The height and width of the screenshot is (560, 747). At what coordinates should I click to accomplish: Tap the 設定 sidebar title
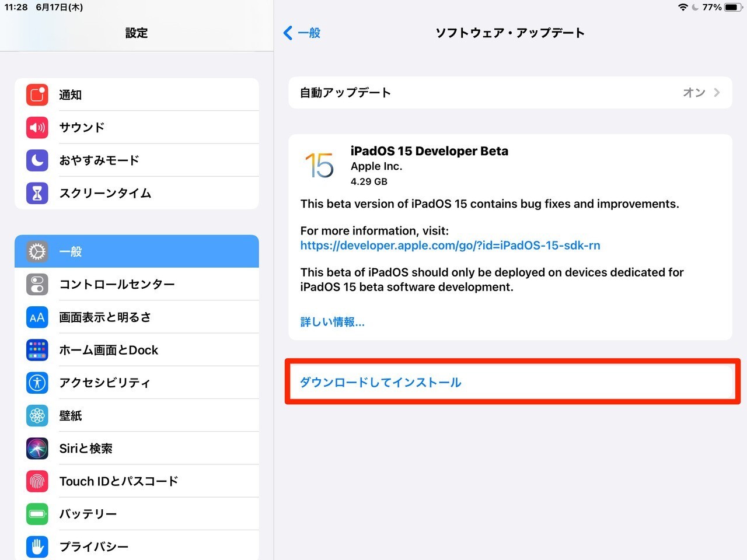pos(137,33)
